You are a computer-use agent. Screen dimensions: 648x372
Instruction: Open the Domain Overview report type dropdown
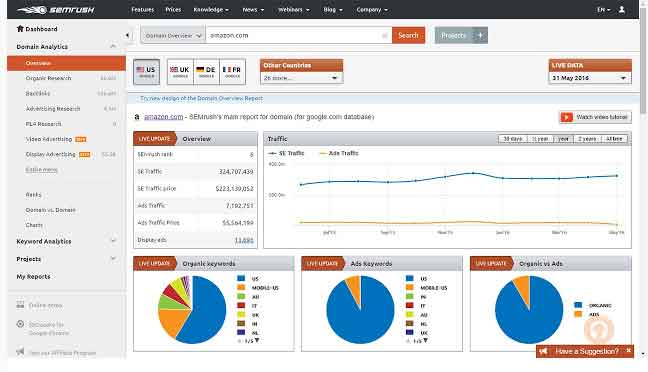coord(173,36)
